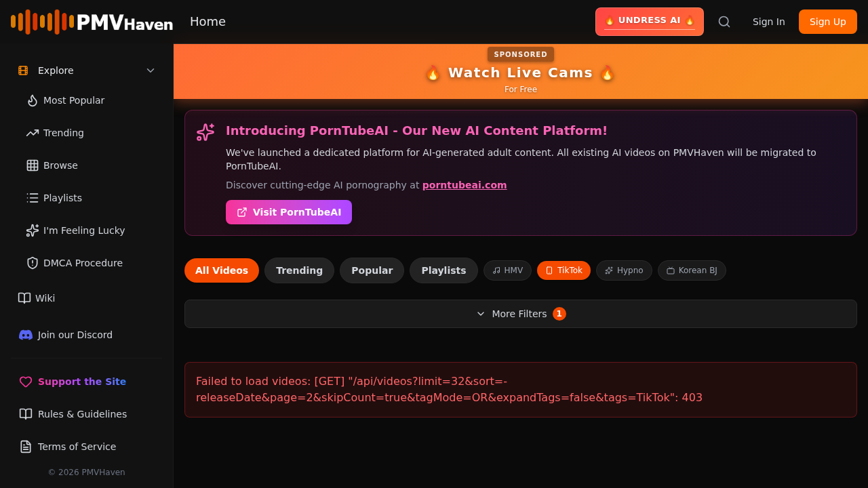
Task: Click the Support the Site heart icon
Action: pyautogui.click(x=26, y=382)
